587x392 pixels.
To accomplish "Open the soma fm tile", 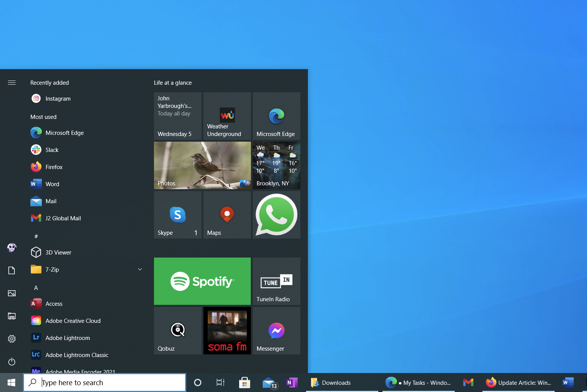I will pos(227,330).
